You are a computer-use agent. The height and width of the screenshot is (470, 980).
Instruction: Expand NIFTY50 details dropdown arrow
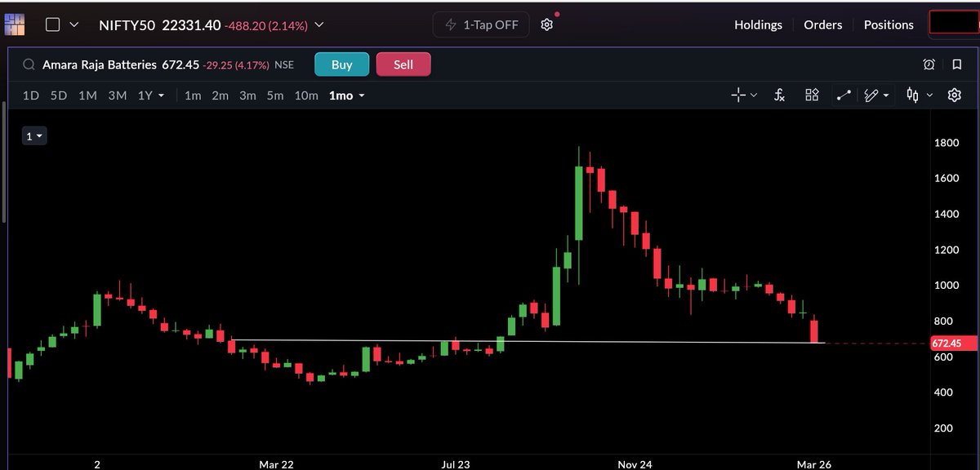(319, 24)
